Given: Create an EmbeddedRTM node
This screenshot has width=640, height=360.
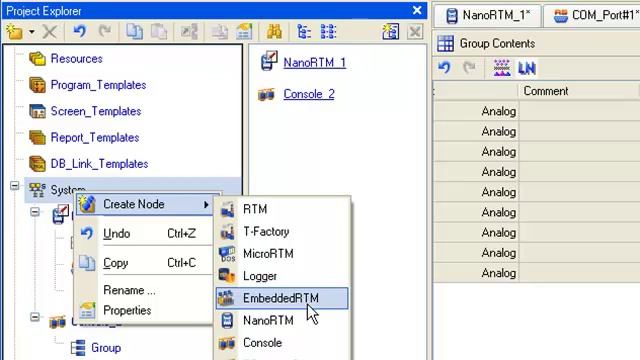Looking at the screenshot, I should click(282, 298).
